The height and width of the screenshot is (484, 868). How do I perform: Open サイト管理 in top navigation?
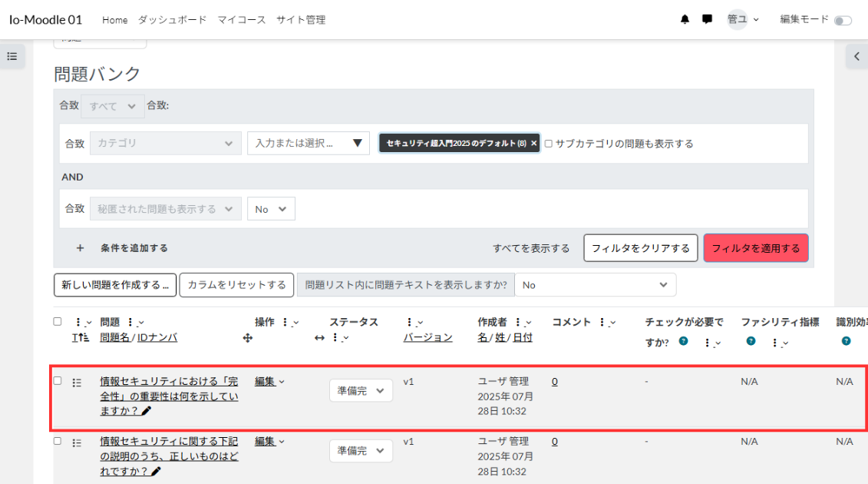301,20
